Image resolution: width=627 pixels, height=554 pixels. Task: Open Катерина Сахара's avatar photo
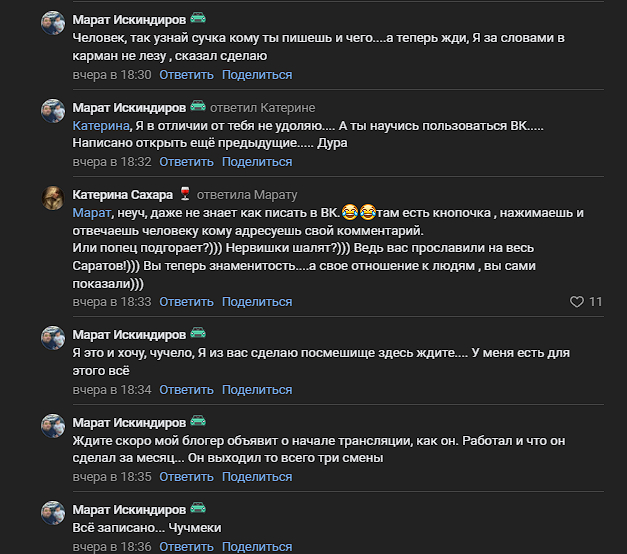[53, 198]
